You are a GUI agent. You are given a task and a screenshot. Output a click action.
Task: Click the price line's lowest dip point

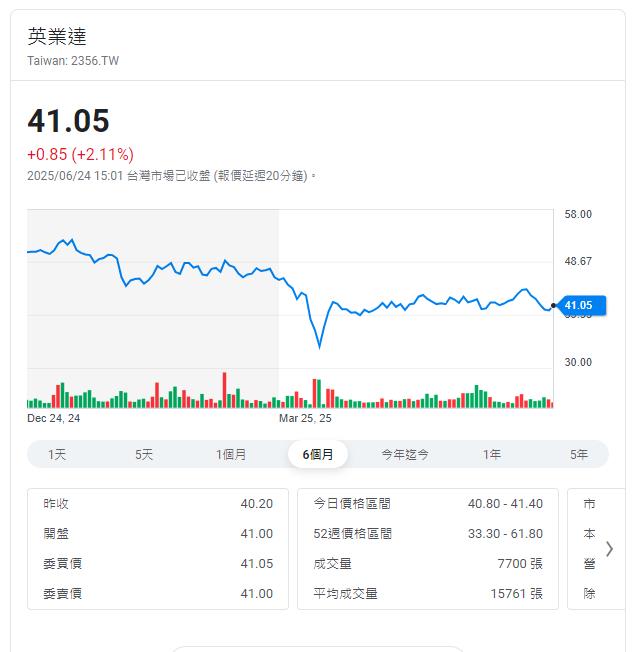click(x=319, y=347)
